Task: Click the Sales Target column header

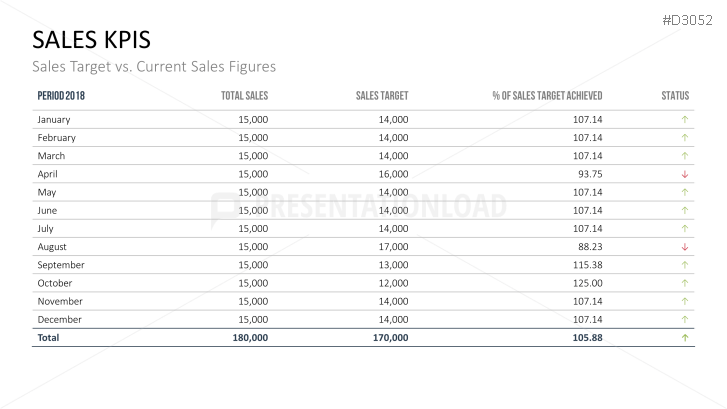Action: coord(382,96)
